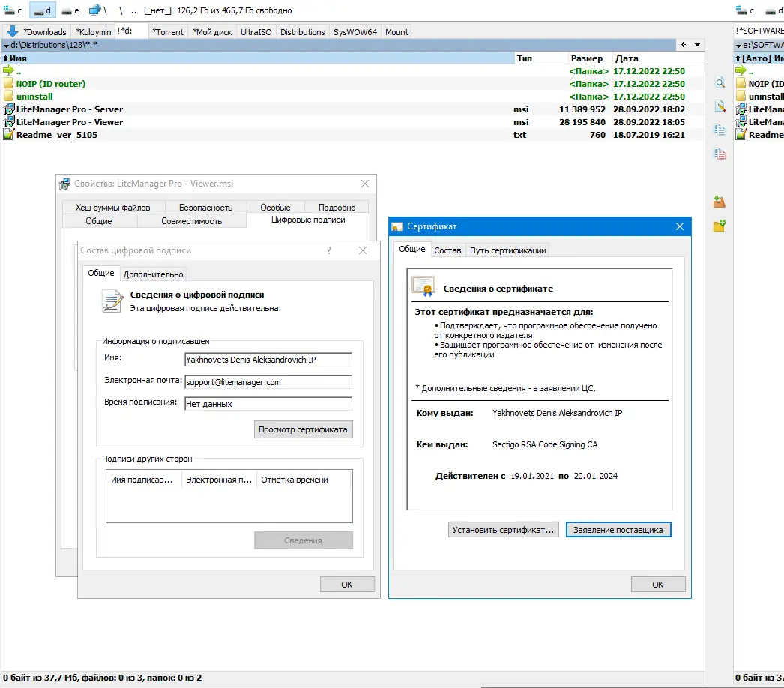This screenshot has height=688, width=784.
Task: Click LiteManager Pro - Server msi icon
Action: tap(8, 109)
